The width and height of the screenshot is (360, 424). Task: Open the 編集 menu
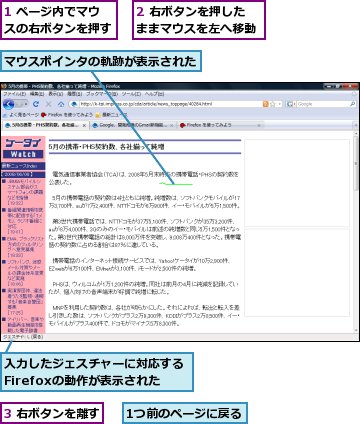37,94
